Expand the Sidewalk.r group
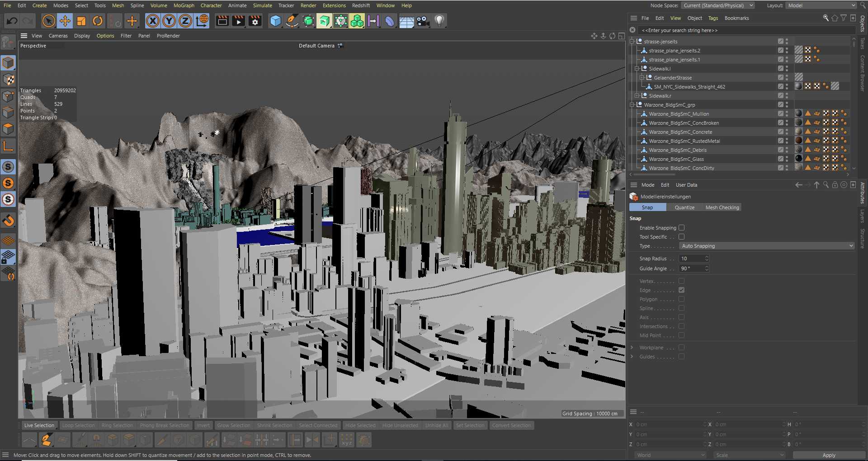 [x=637, y=96]
